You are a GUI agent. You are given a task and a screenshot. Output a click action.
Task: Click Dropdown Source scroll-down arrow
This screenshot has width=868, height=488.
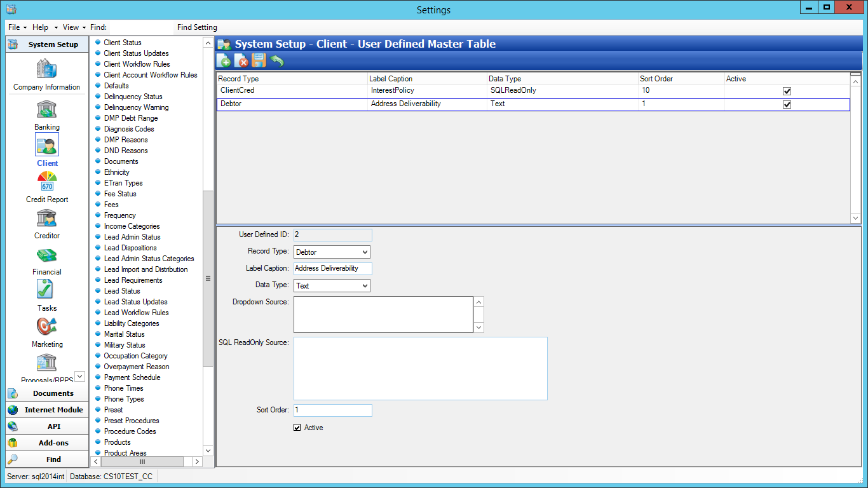tap(479, 327)
